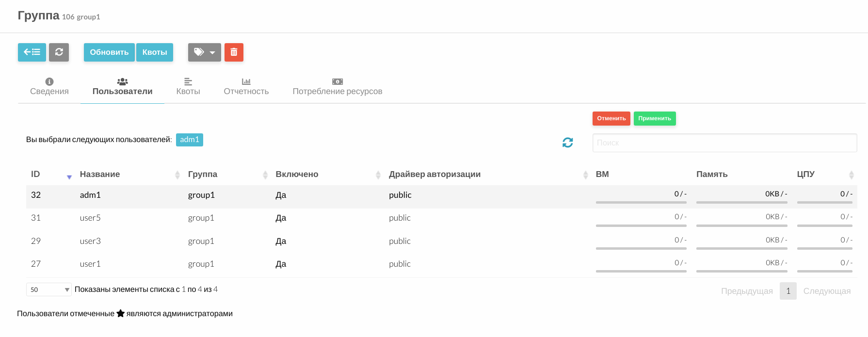This screenshot has height=337, width=868.
Task: Sort table by Группа column
Action: click(227, 175)
